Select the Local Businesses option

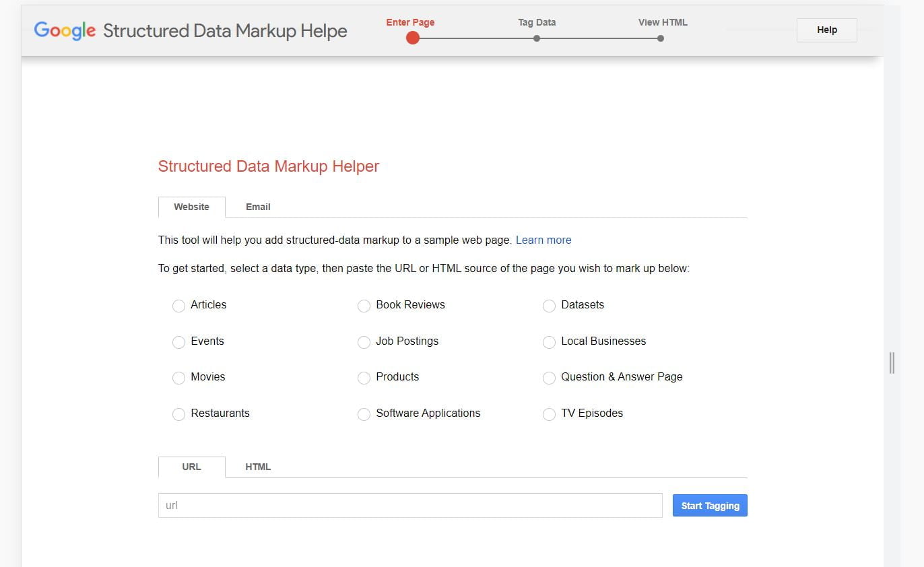(549, 342)
